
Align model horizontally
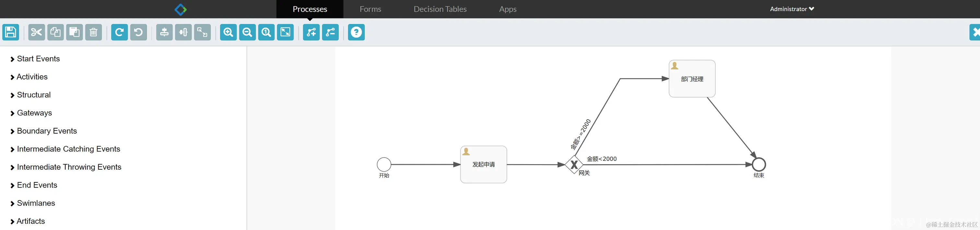pos(183,32)
